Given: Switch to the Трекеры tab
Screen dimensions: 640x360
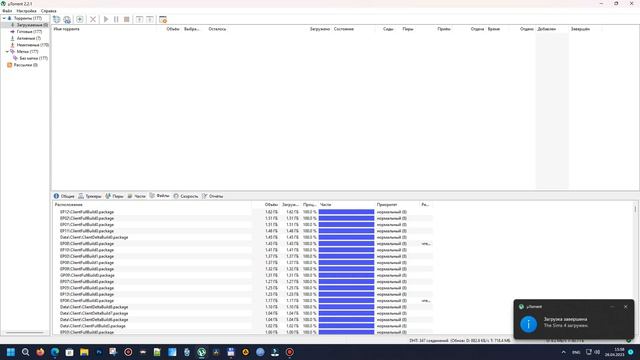Looking at the screenshot, I should 90,196.
